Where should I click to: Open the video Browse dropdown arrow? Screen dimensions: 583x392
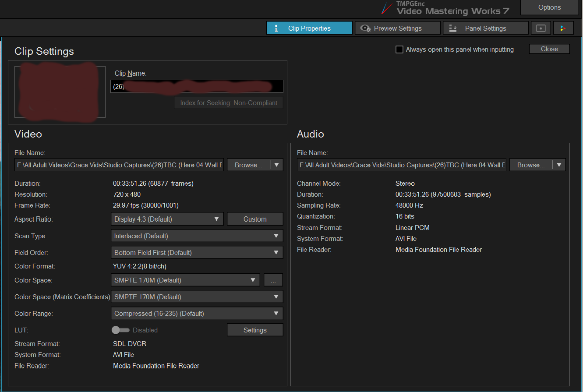pyautogui.click(x=277, y=165)
